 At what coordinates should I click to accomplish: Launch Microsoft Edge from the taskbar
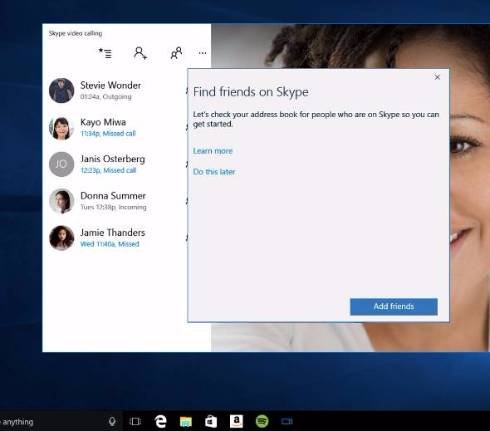161,422
